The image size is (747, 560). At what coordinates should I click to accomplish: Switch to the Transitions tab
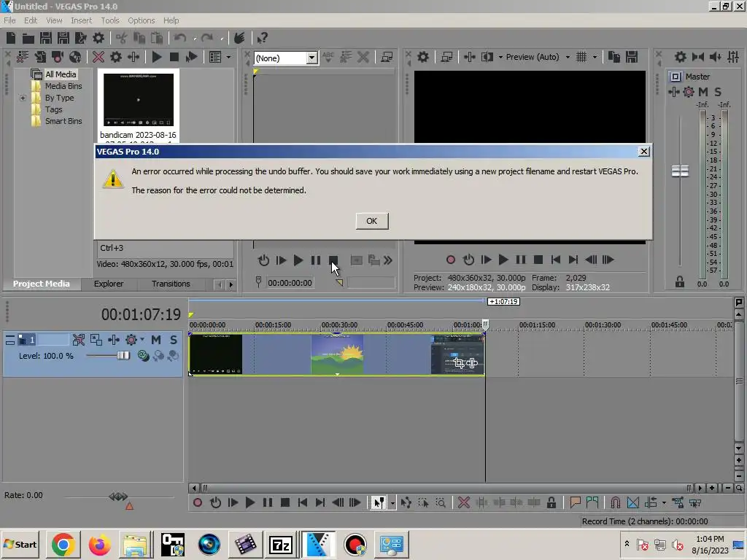pos(171,284)
